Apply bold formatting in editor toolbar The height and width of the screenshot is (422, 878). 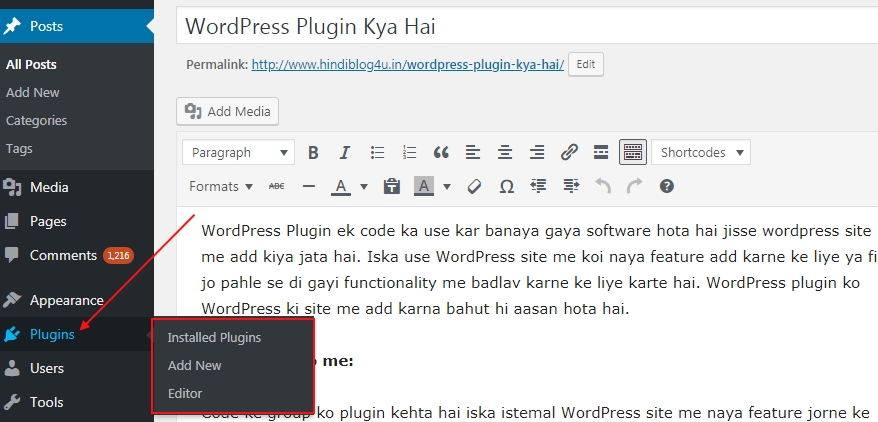[x=313, y=152]
